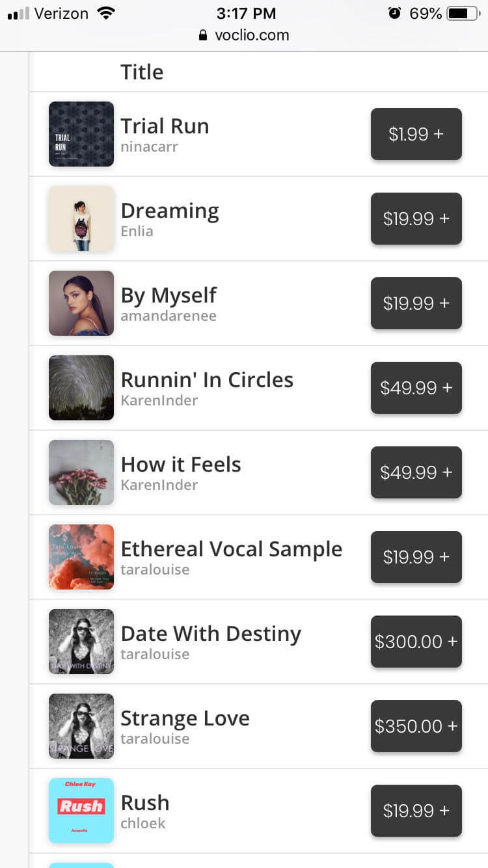Image resolution: width=488 pixels, height=868 pixels.
Task: Open the Trial Run album artwork
Action: point(81,134)
